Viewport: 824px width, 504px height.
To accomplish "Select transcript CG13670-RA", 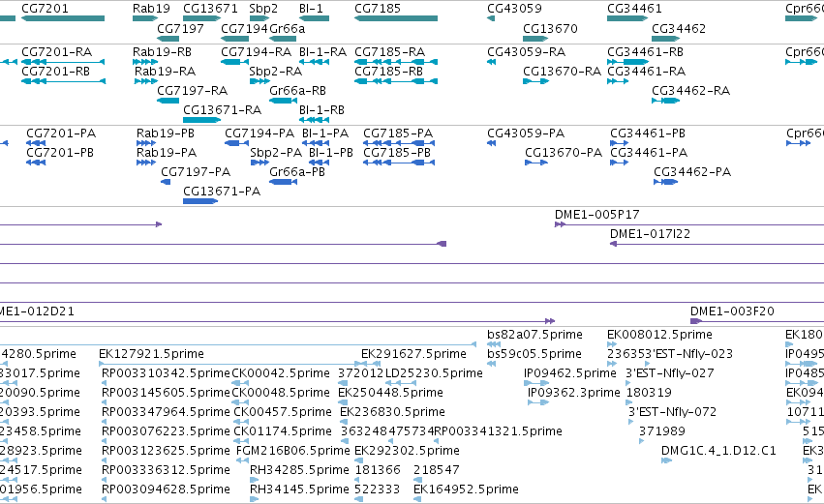I will [x=563, y=72].
